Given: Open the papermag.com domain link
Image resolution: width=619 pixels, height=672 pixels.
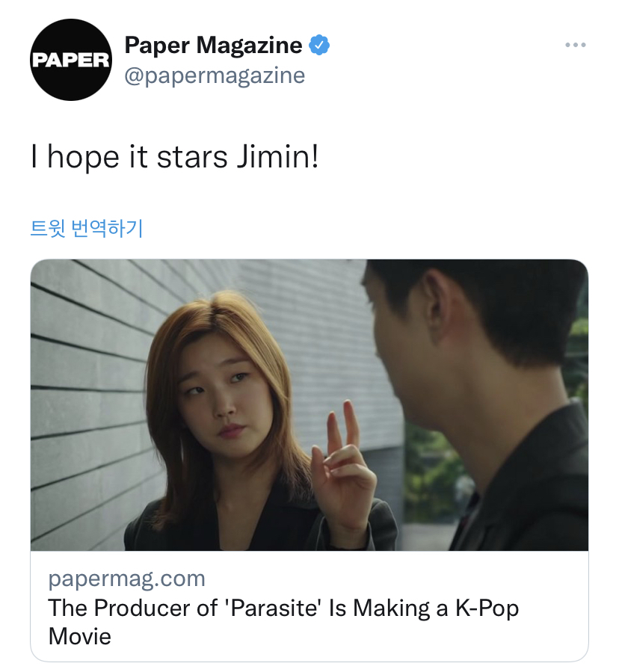Looking at the screenshot, I should pyautogui.click(x=127, y=579).
